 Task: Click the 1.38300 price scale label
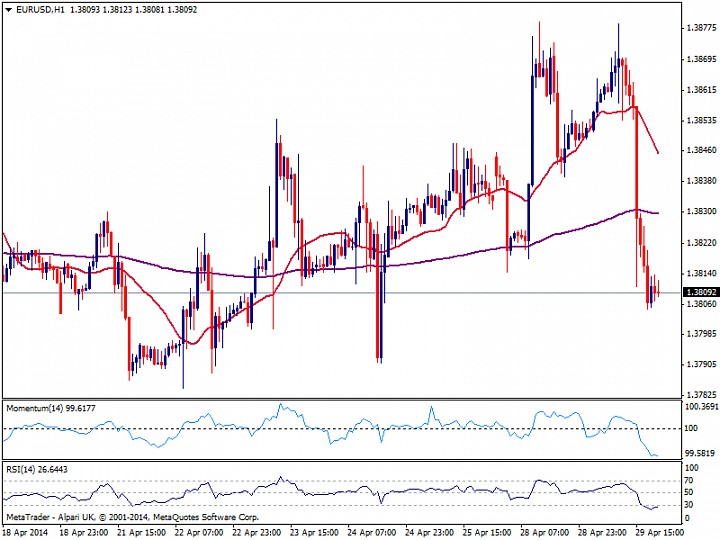[x=701, y=212]
